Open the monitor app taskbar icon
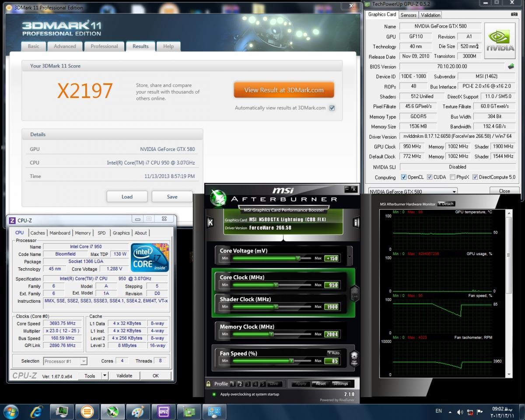525x420 pixels. coord(62,412)
